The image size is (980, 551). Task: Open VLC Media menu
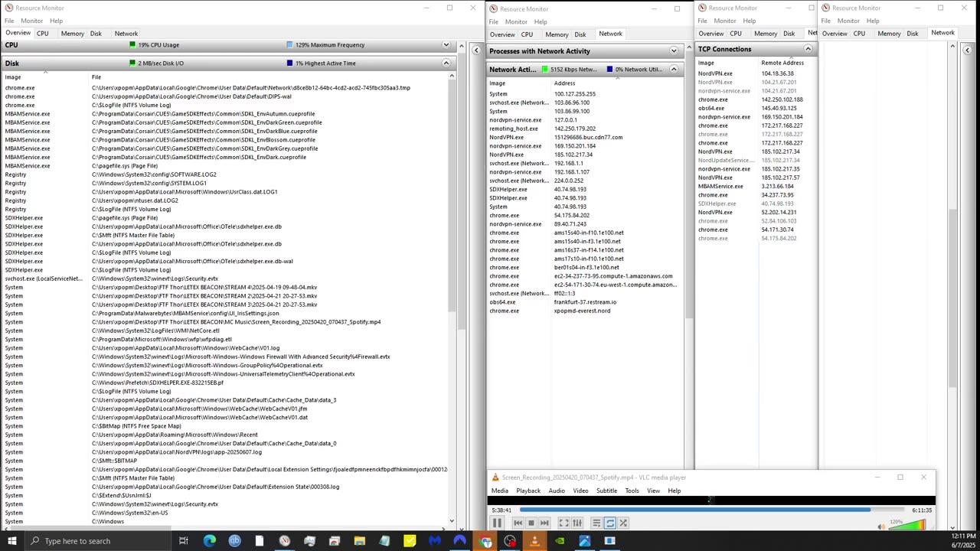[x=500, y=491]
